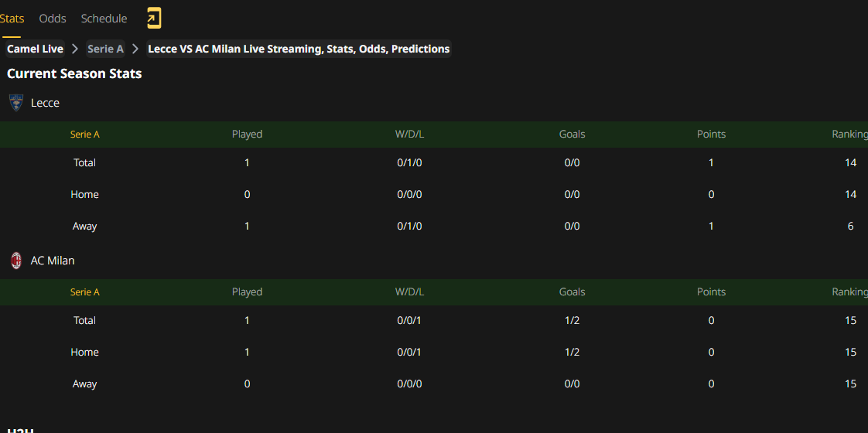
Task: Click the chevron after Camel Live breadcrumb
Action: coord(75,49)
